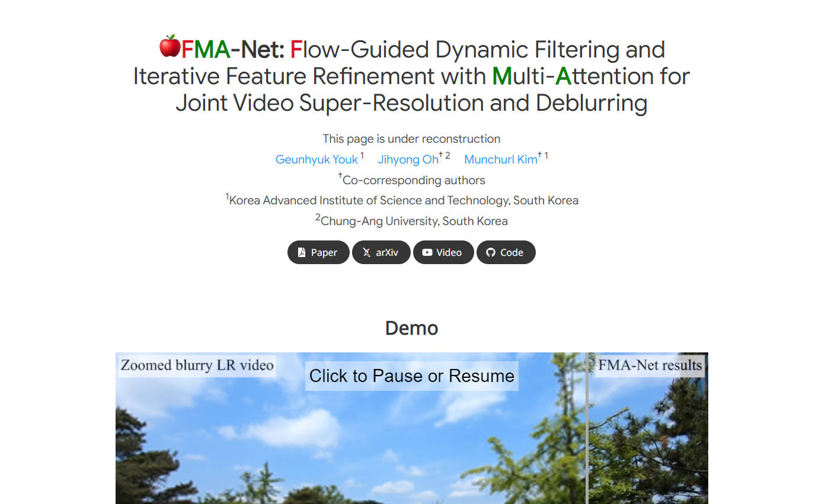Viewport: 828px width, 504px height.
Task: Visit Munchurl Kim's author link
Action: [x=501, y=159]
